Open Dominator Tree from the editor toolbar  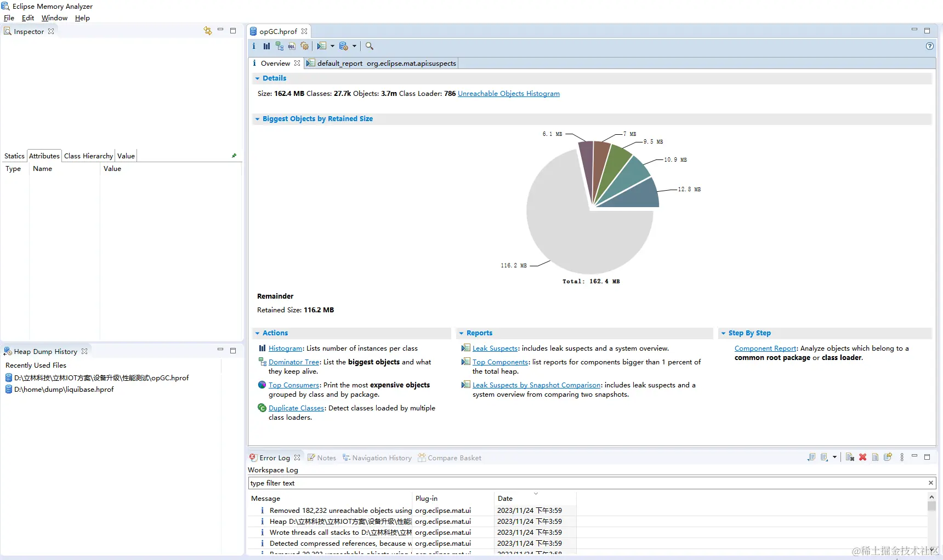click(280, 46)
